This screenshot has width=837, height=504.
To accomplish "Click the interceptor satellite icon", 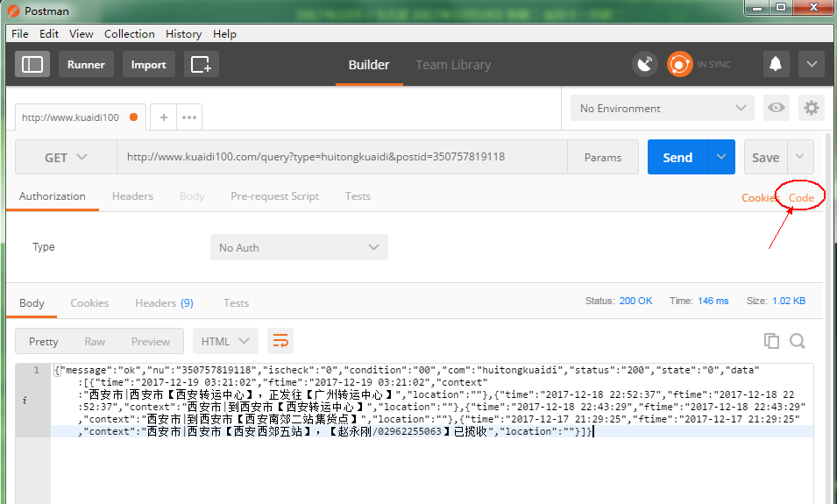I will click(645, 65).
